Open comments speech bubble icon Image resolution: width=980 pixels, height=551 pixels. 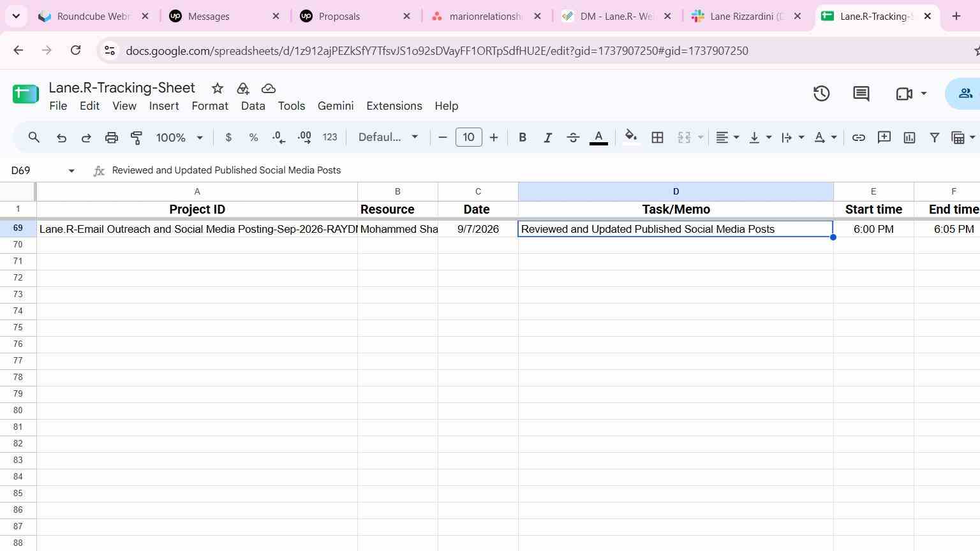(861, 94)
